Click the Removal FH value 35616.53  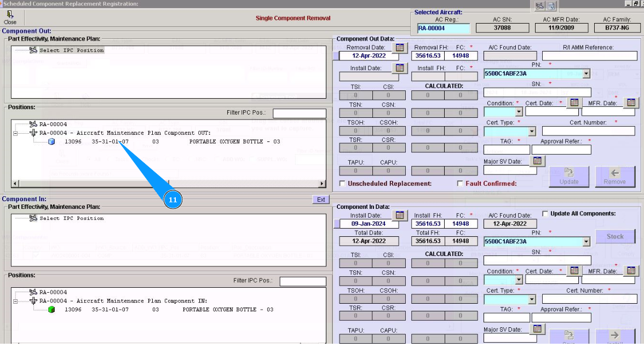pyautogui.click(x=428, y=55)
